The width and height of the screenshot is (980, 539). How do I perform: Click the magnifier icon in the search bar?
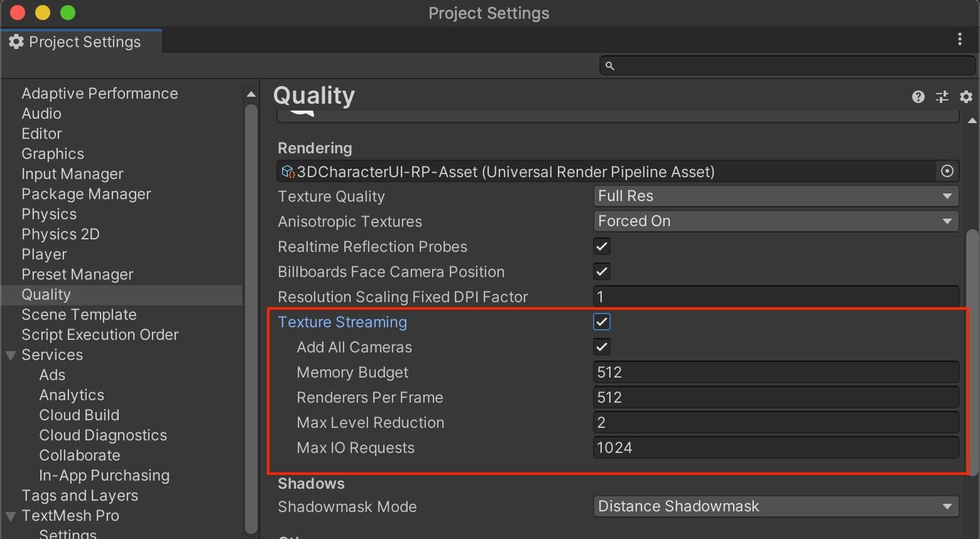click(609, 65)
